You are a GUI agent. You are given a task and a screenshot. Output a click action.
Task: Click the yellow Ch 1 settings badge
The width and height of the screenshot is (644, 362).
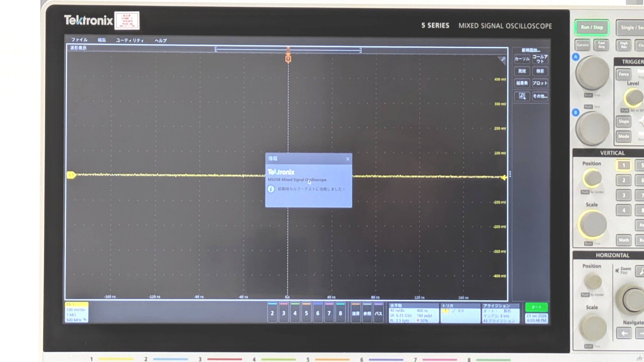tap(76, 312)
